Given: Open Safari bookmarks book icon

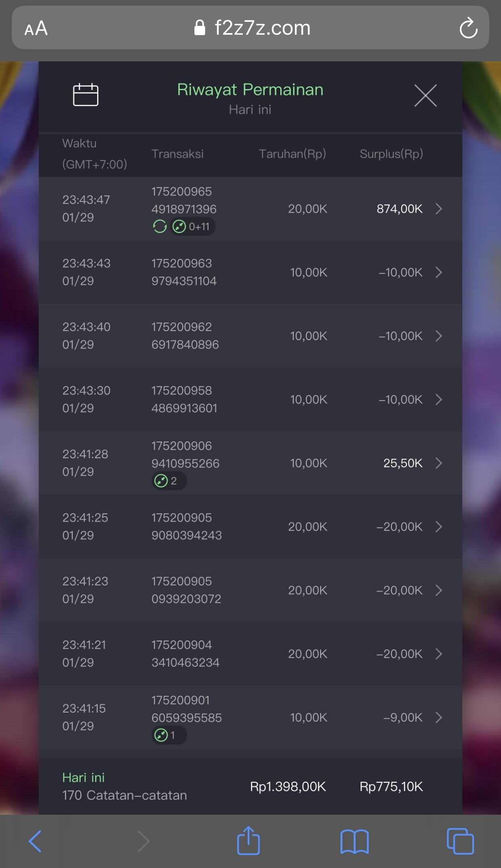Looking at the screenshot, I should pos(354,841).
